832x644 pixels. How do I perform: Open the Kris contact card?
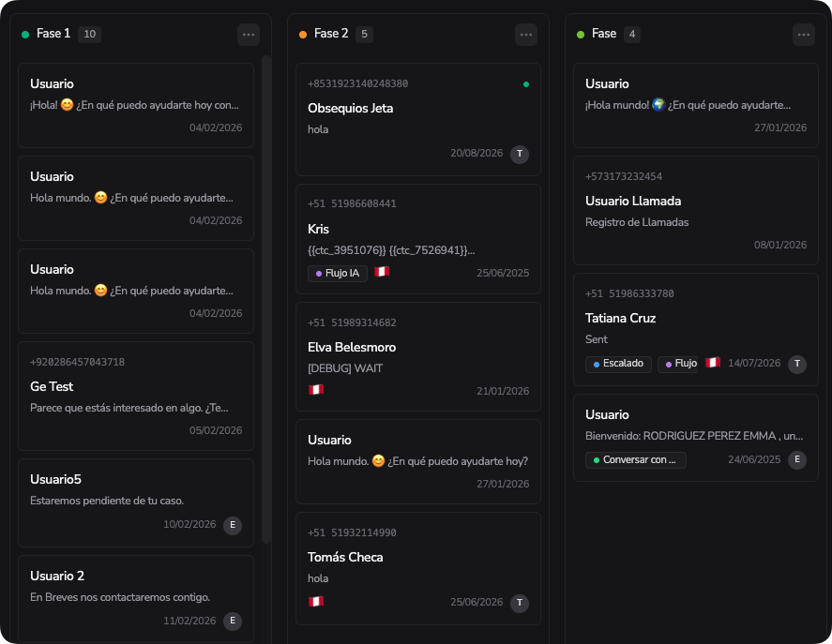tap(418, 239)
